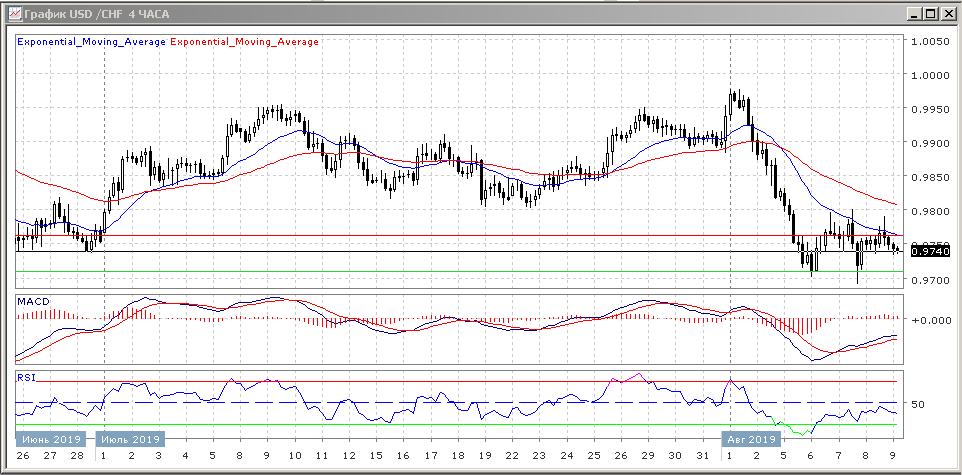Maximize the USD/CHF chart window
The width and height of the screenshot is (962, 475).
(x=930, y=13)
